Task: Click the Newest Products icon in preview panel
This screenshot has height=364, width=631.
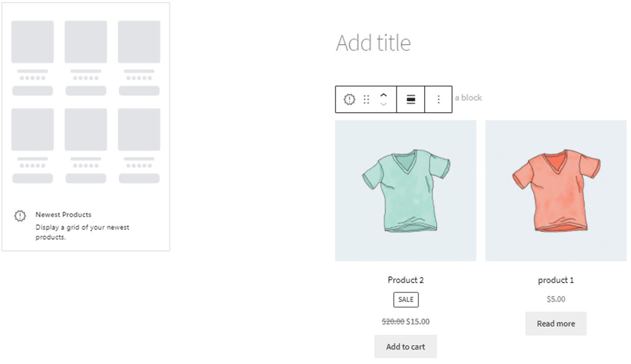Action: (20, 216)
